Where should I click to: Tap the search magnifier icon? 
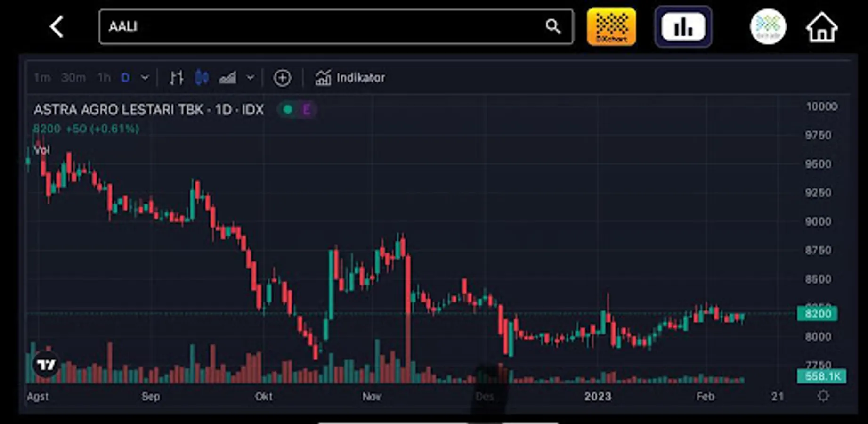(x=553, y=26)
